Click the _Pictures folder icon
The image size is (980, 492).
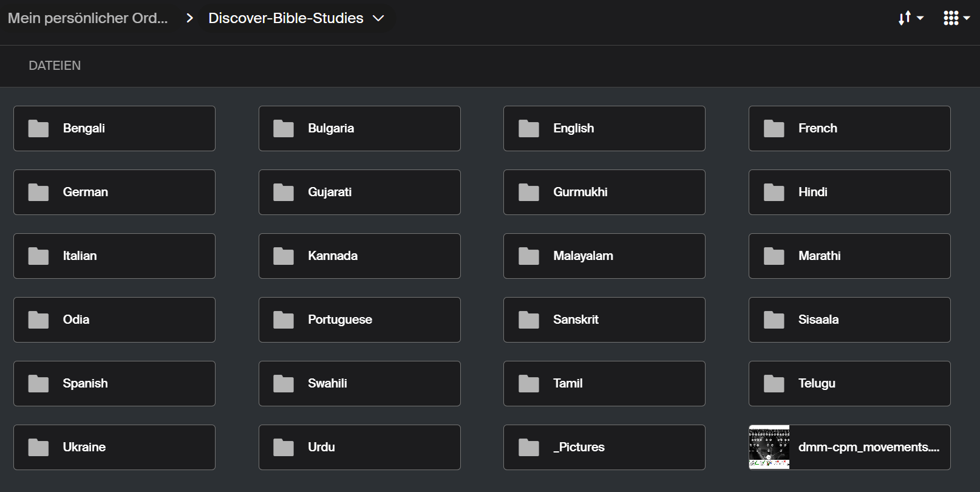[x=529, y=447]
